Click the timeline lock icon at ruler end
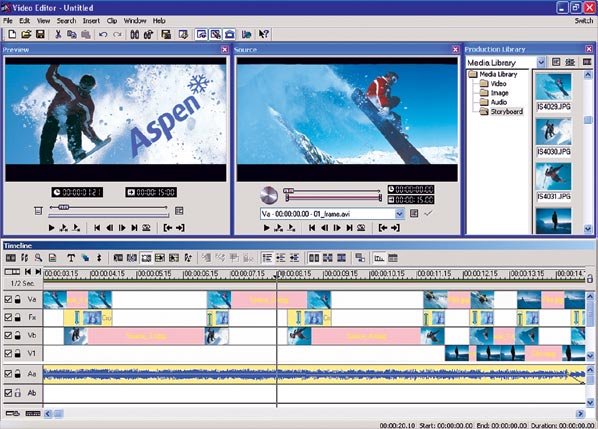 coord(590,278)
